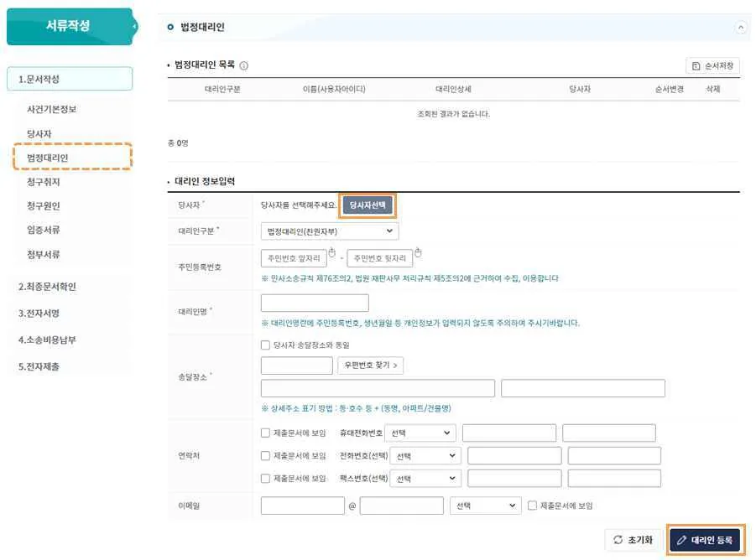Click the 대리인구분 column header

[x=222, y=89]
